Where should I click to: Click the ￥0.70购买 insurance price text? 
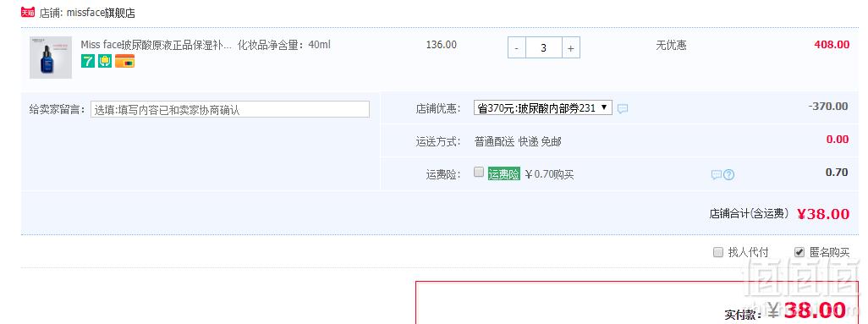pyautogui.click(x=548, y=174)
